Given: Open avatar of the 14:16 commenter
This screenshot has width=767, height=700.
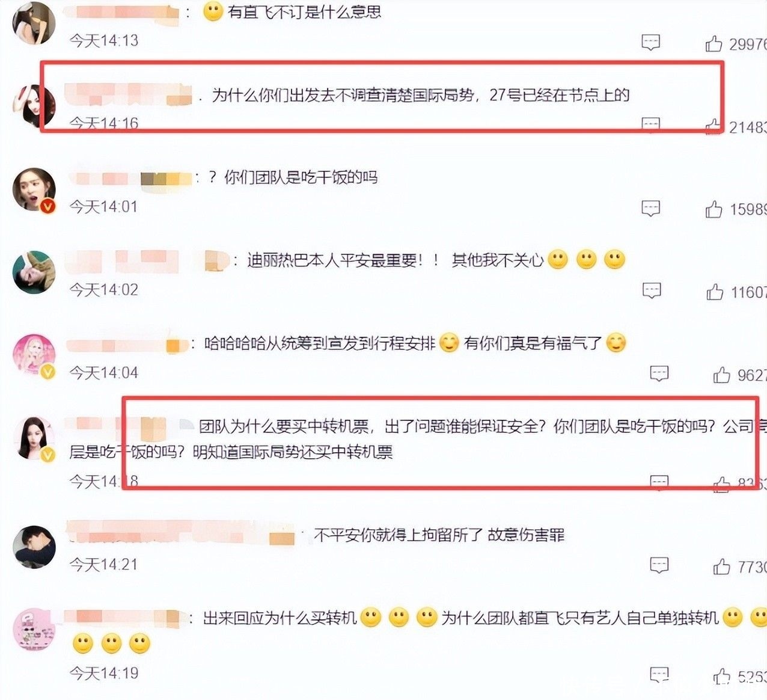Looking at the screenshot, I should pyautogui.click(x=34, y=106).
